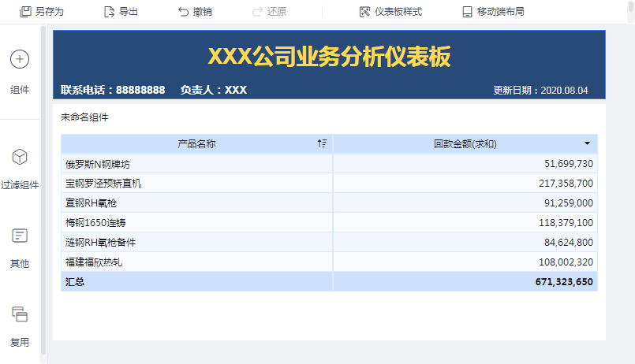
Task: Select the 组件 sidebar label
Action: coord(20,90)
